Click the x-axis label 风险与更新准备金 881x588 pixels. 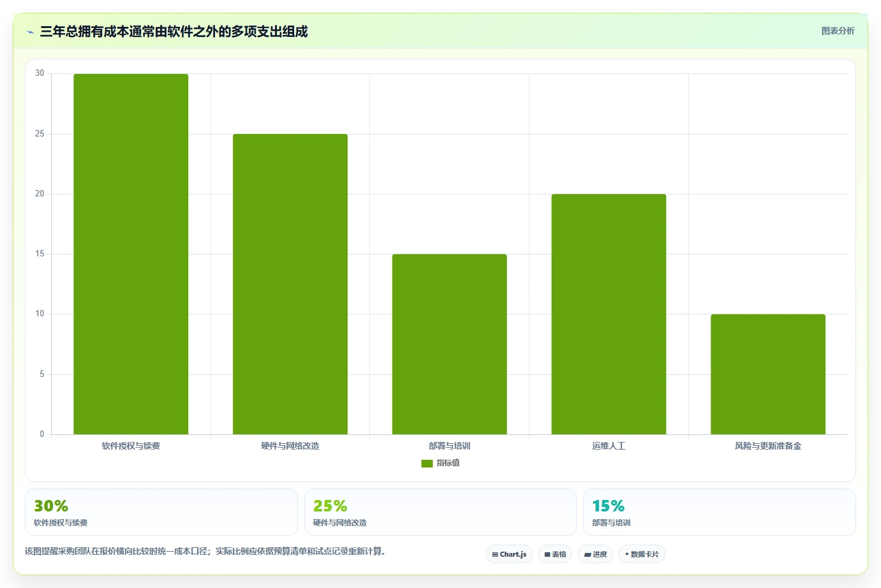click(768, 446)
